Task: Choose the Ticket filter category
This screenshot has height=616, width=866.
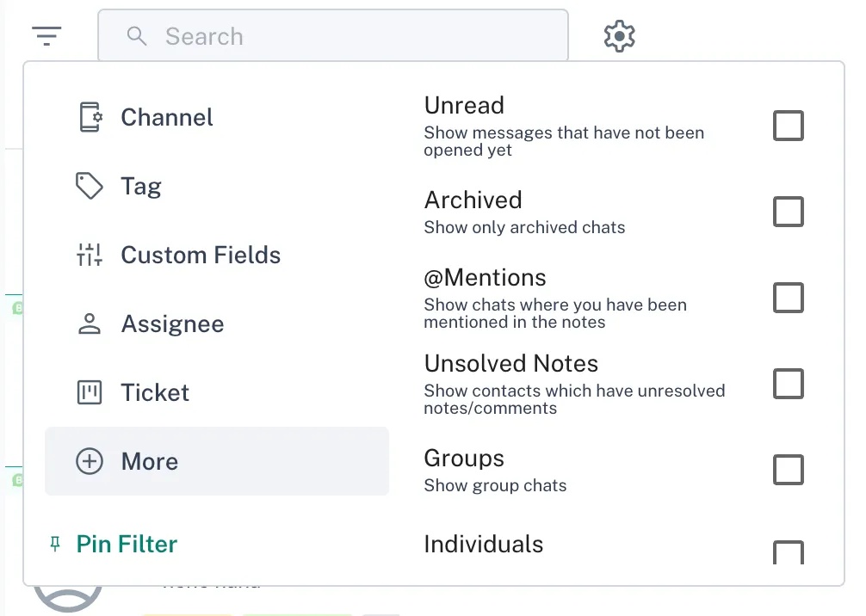Action: tap(155, 392)
